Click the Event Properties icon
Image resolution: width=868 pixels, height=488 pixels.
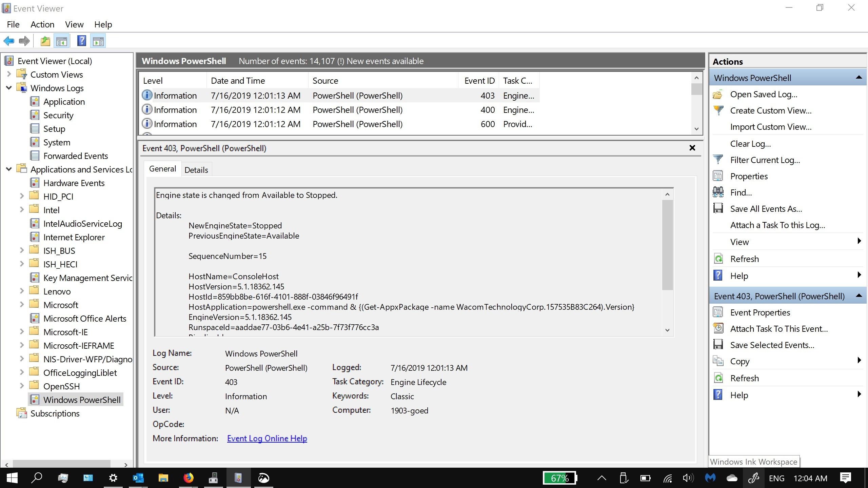(718, 312)
